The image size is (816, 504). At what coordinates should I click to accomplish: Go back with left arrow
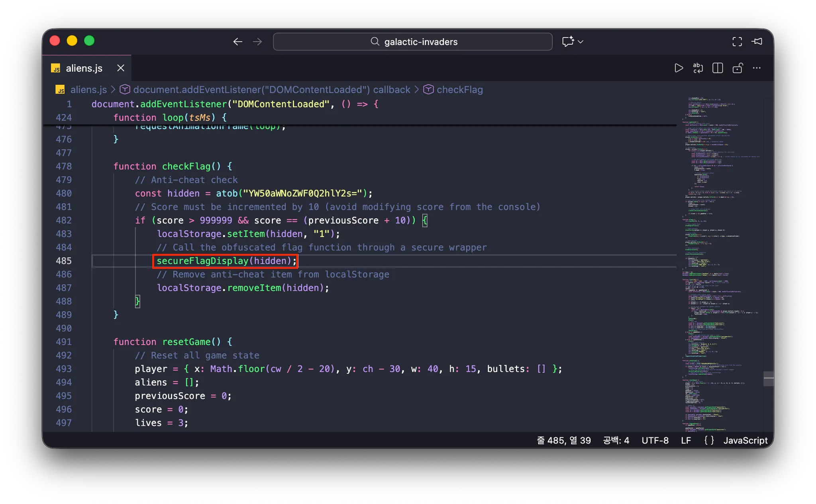237,41
